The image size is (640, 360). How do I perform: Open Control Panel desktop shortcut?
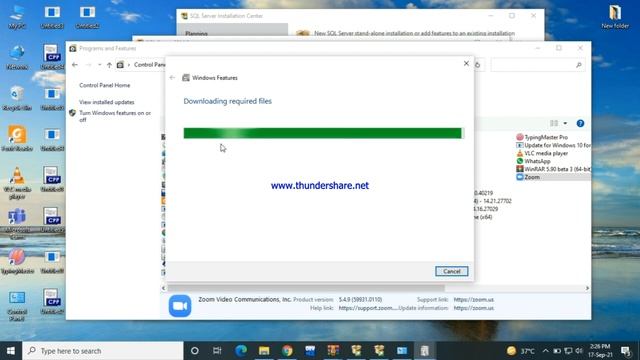coord(17,306)
